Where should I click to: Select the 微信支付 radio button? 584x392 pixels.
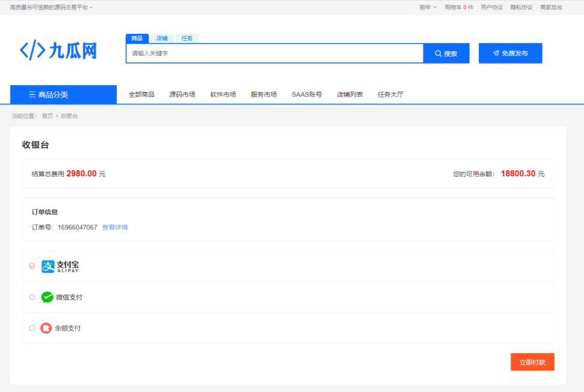click(32, 297)
